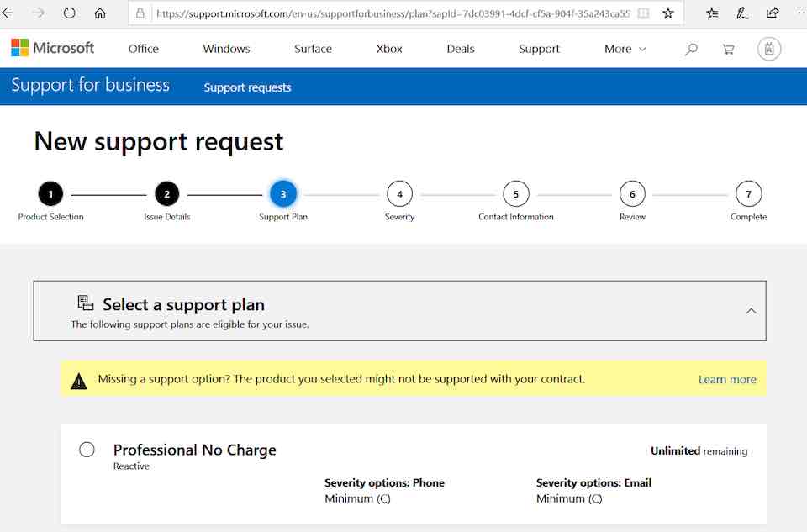Click the support plan document icon

(x=86, y=303)
